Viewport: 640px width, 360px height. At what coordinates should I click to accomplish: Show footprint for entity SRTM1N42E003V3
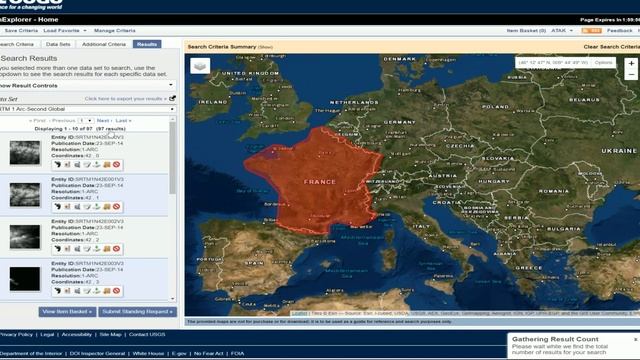(x=58, y=291)
